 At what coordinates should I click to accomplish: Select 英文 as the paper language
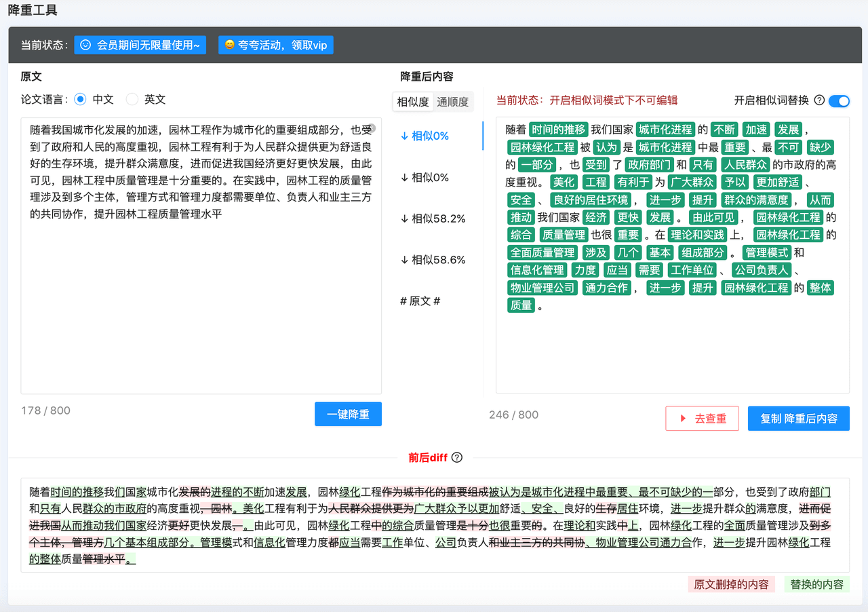[x=132, y=99]
